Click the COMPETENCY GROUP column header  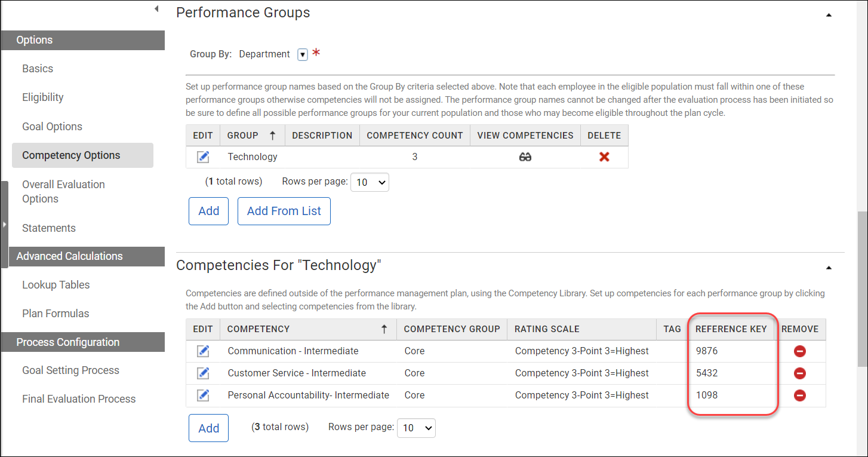[x=452, y=329]
